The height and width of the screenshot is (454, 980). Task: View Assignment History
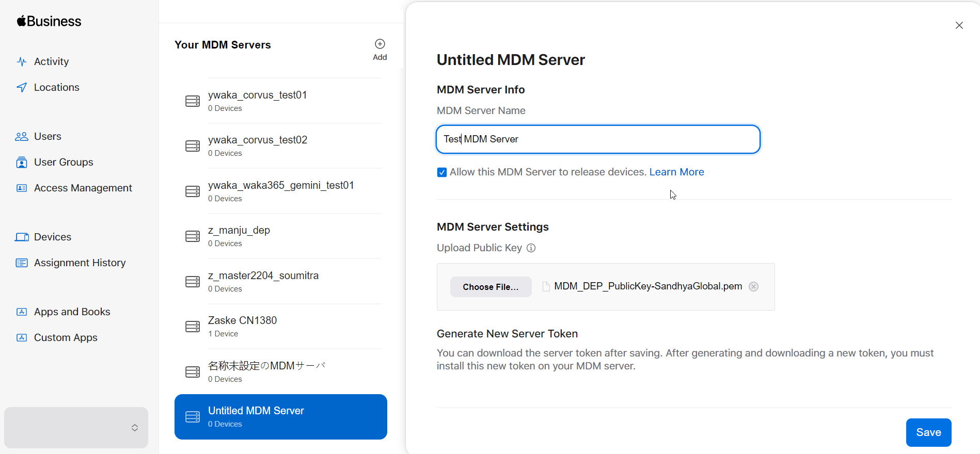click(x=80, y=263)
